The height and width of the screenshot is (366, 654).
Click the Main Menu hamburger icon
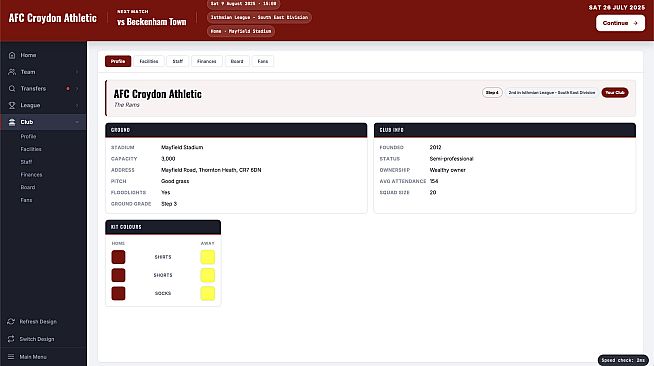pos(11,357)
